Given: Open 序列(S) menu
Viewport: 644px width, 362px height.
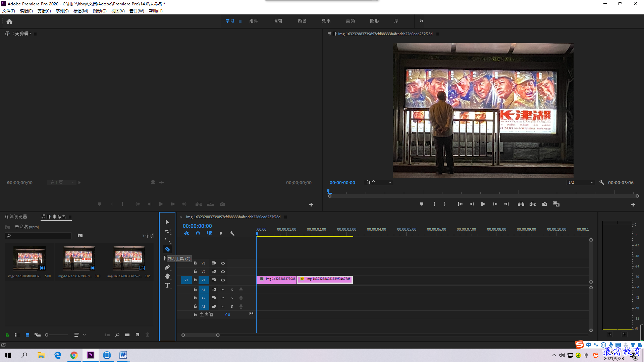Looking at the screenshot, I should point(62,11).
